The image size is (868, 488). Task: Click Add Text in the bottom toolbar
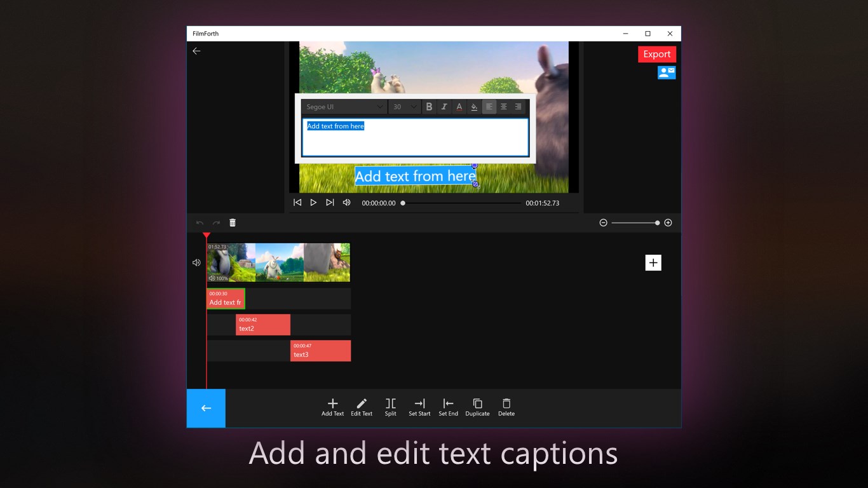click(x=332, y=407)
